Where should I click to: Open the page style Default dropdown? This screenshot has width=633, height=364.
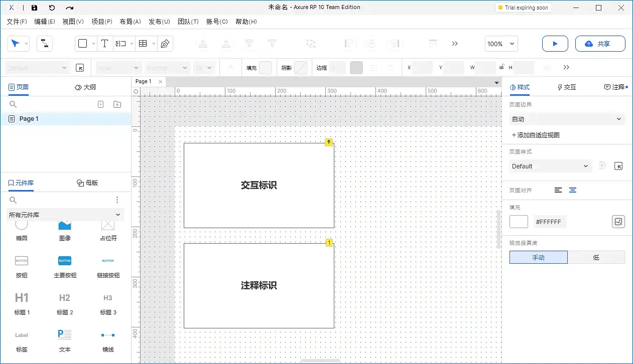550,166
